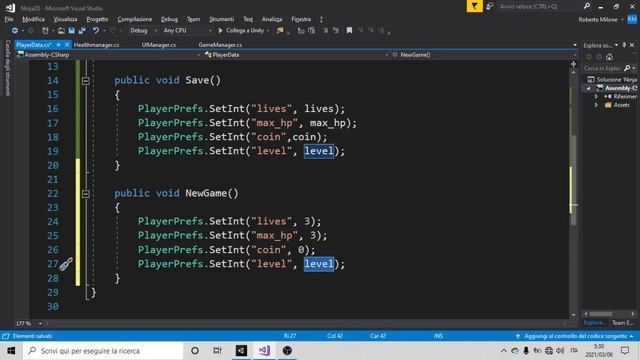Click the Solution Explorer horizontal scrollbar

[601, 314]
